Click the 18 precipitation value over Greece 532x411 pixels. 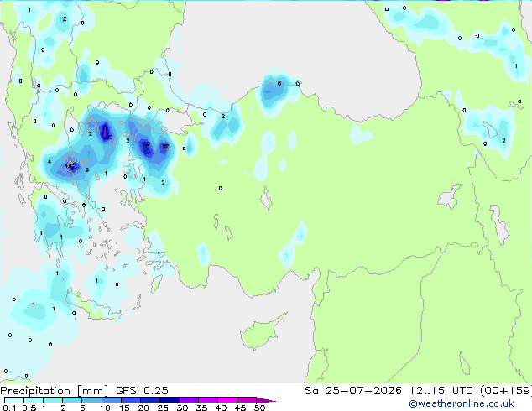pyautogui.click(x=69, y=166)
